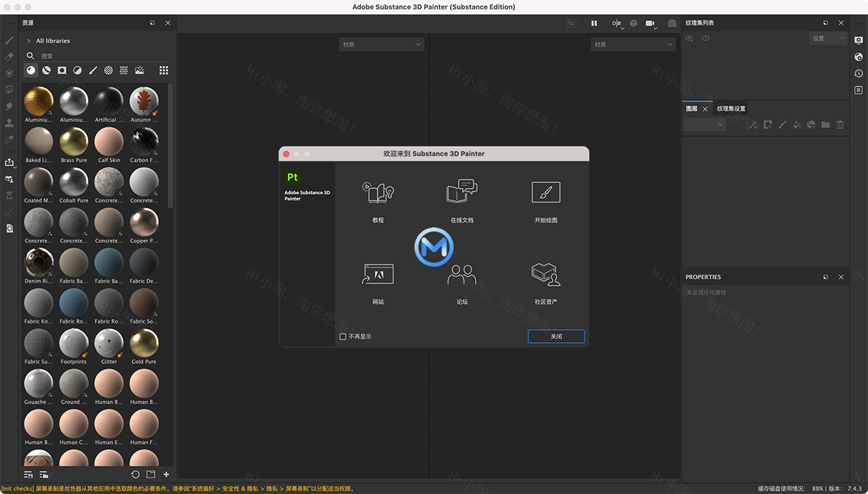Close the '图层' tab with its X

coord(705,108)
